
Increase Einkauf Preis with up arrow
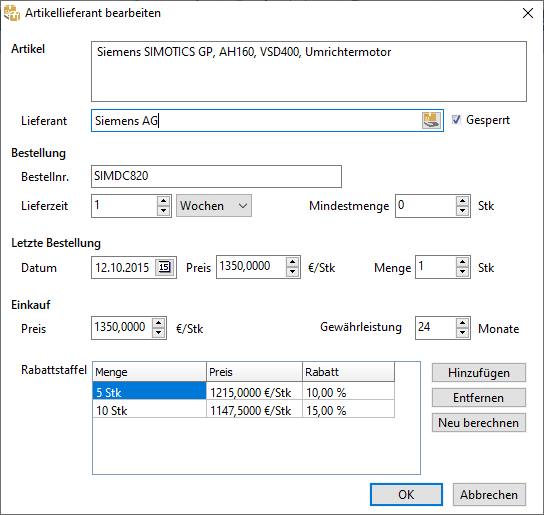159,323
